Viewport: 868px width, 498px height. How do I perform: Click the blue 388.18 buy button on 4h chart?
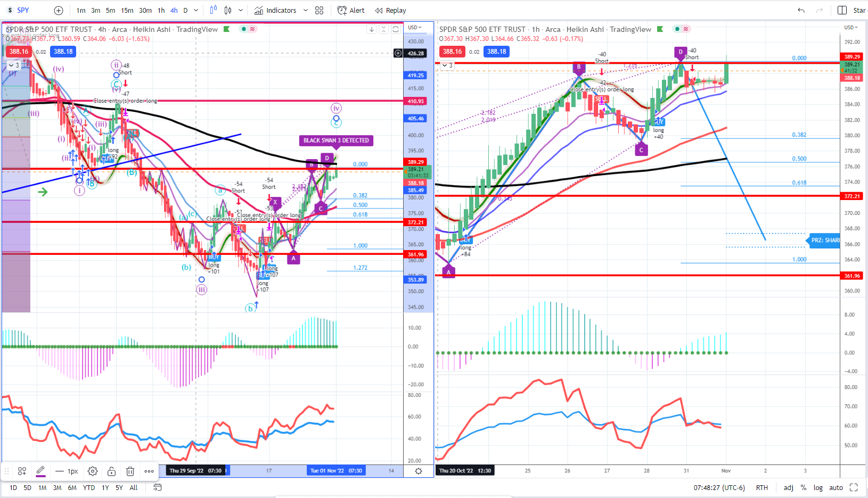coord(63,52)
